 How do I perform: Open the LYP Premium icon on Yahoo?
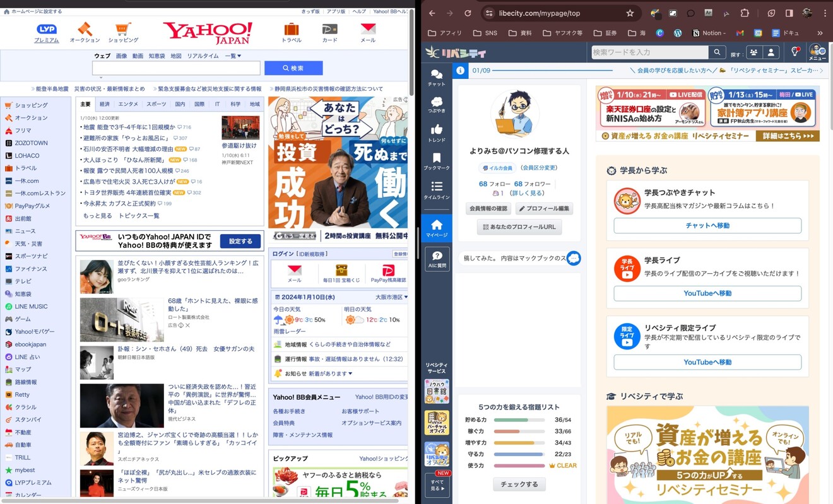[x=46, y=29]
